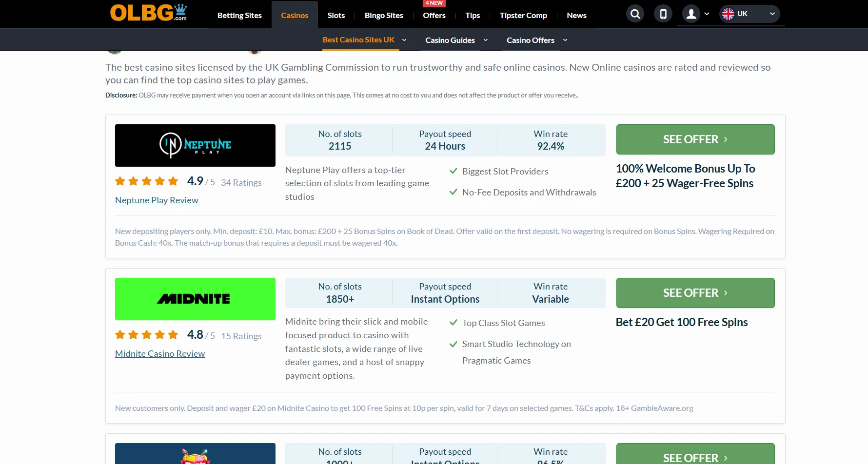Click Midnite star rating icons
Screen dimensions: 868x464
(x=146, y=335)
